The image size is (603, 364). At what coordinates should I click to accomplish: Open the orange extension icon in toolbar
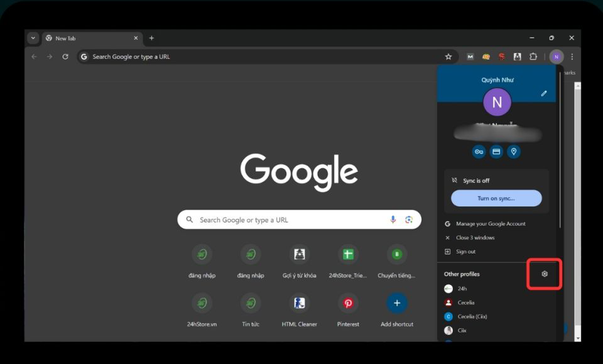pyautogui.click(x=486, y=56)
